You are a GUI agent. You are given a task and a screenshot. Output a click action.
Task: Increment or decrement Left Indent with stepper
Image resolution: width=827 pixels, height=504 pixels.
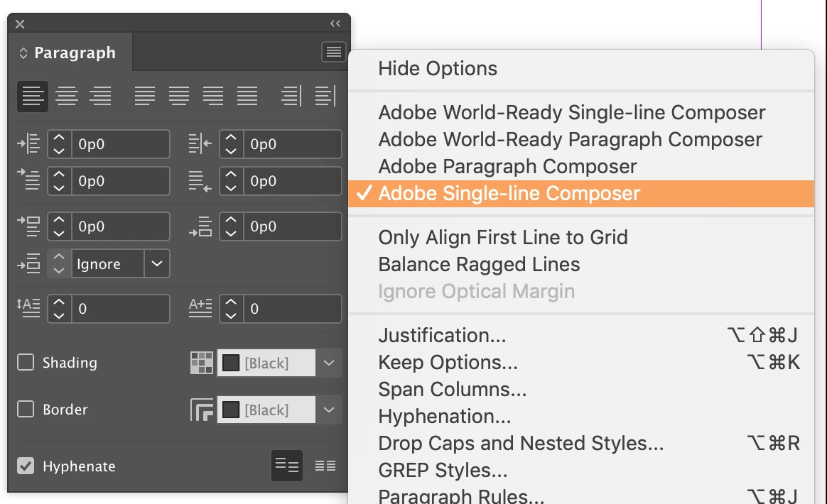click(x=59, y=144)
